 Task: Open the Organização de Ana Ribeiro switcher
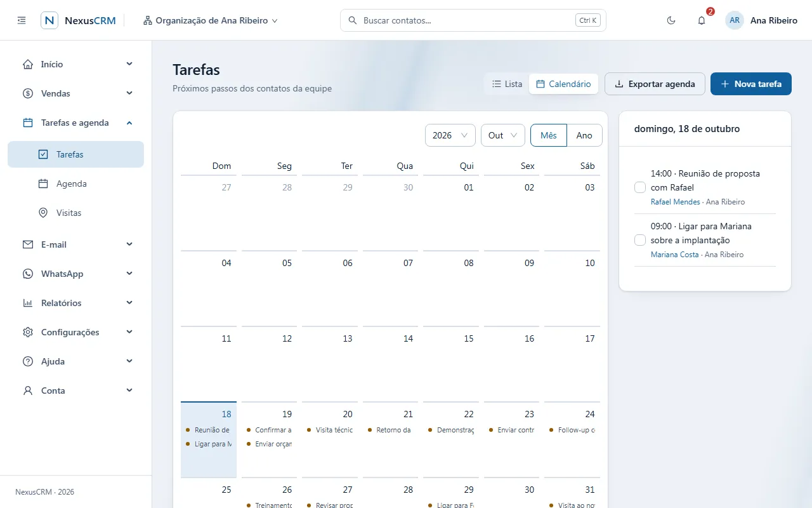click(211, 20)
